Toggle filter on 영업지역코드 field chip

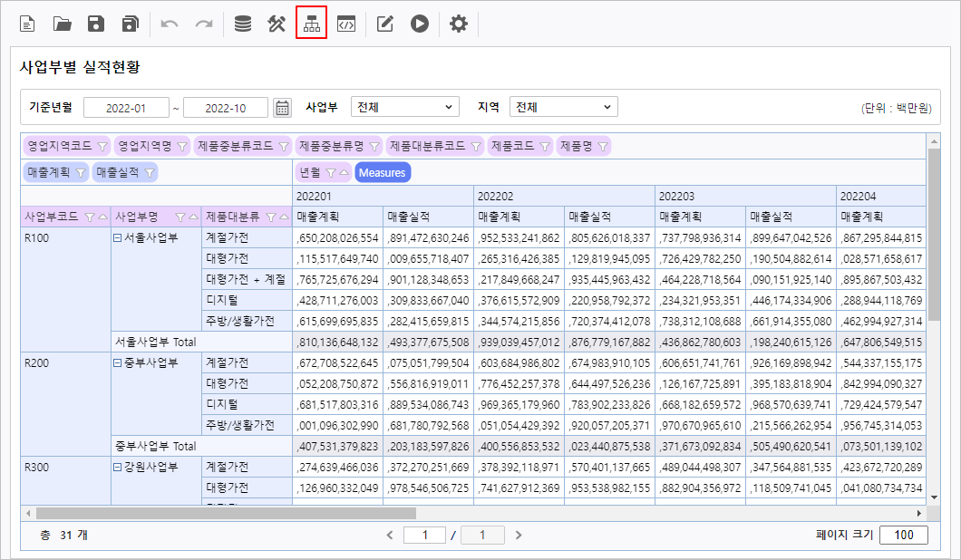pyautogui.click(x=102, y=146)
